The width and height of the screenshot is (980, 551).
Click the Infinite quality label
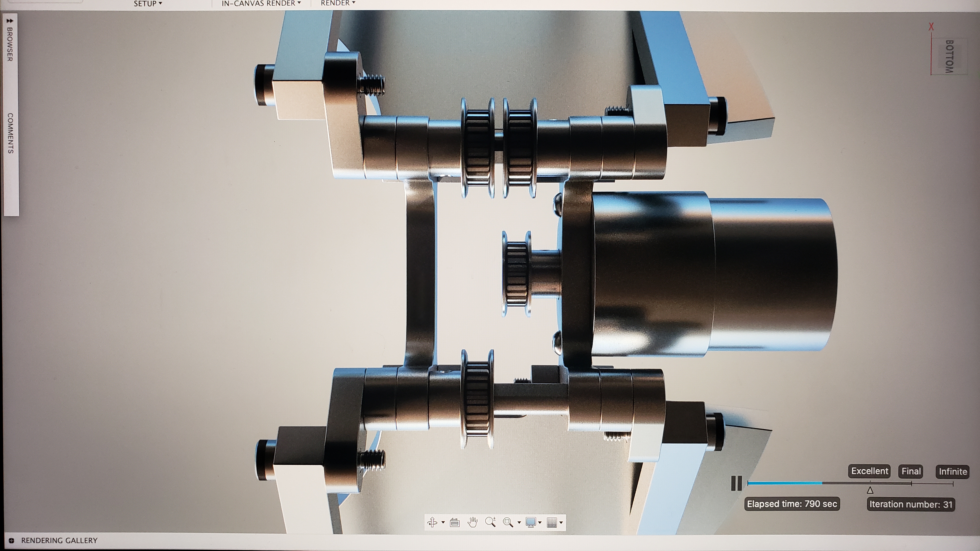(x=953, y=472)
